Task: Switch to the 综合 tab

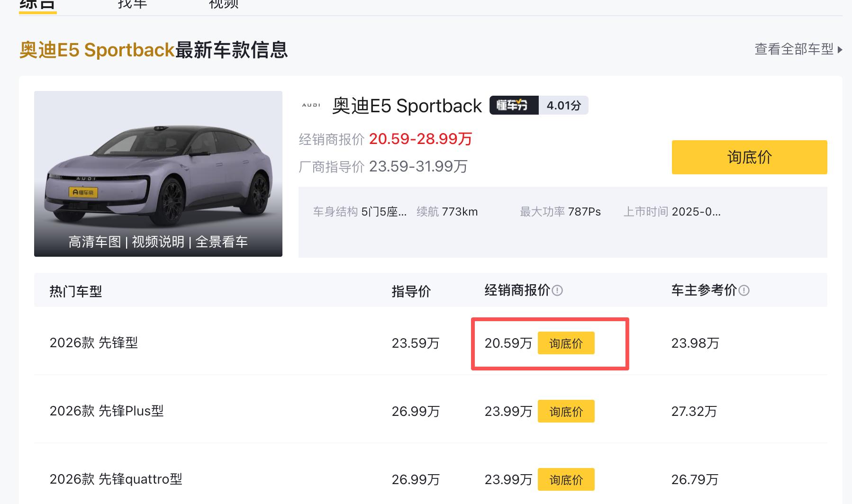Action: click(x=37, y=4)
